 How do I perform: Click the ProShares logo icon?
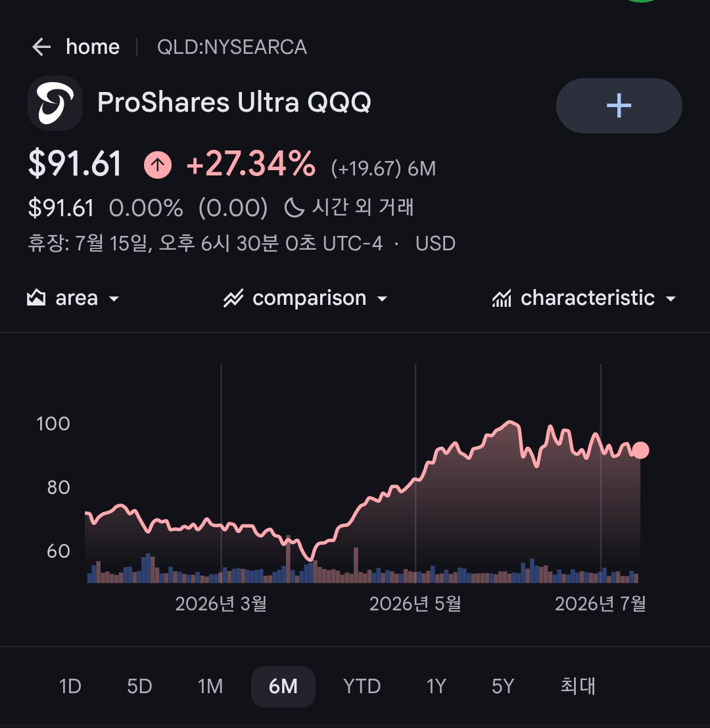55,103
